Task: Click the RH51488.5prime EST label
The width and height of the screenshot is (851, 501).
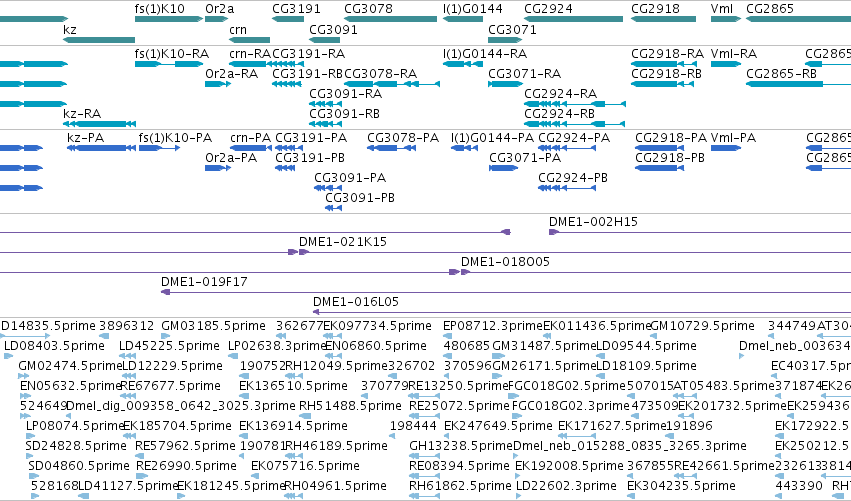Action: 350,406
